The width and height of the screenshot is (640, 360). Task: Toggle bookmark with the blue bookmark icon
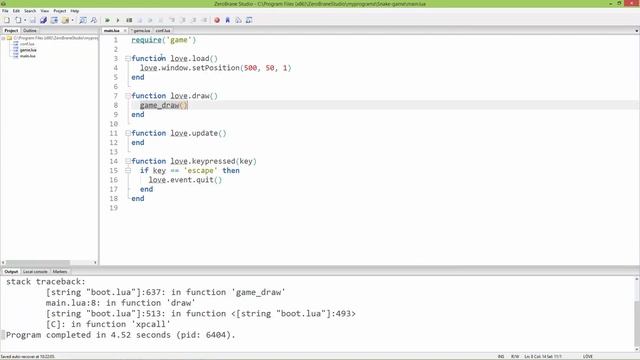click(228, 20)
